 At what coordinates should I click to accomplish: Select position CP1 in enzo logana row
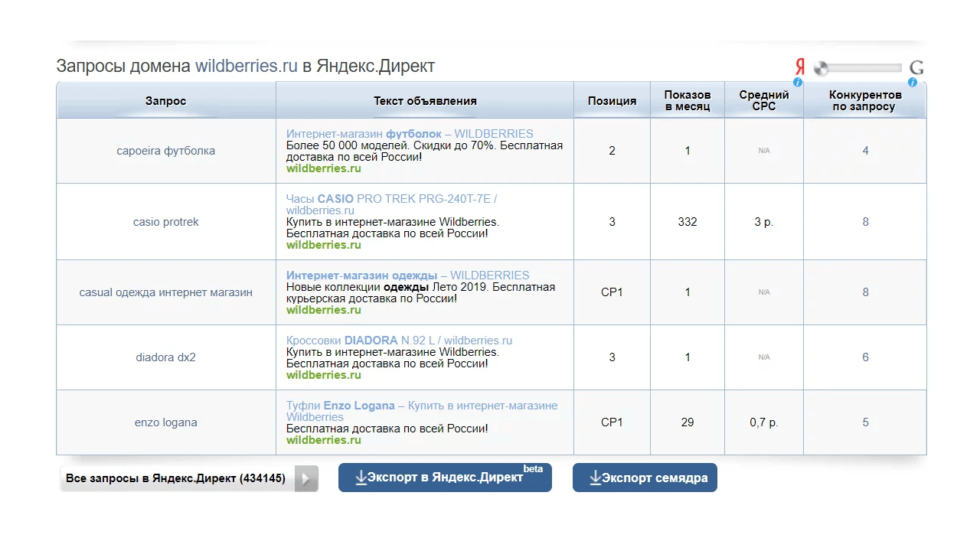[612, 422]
